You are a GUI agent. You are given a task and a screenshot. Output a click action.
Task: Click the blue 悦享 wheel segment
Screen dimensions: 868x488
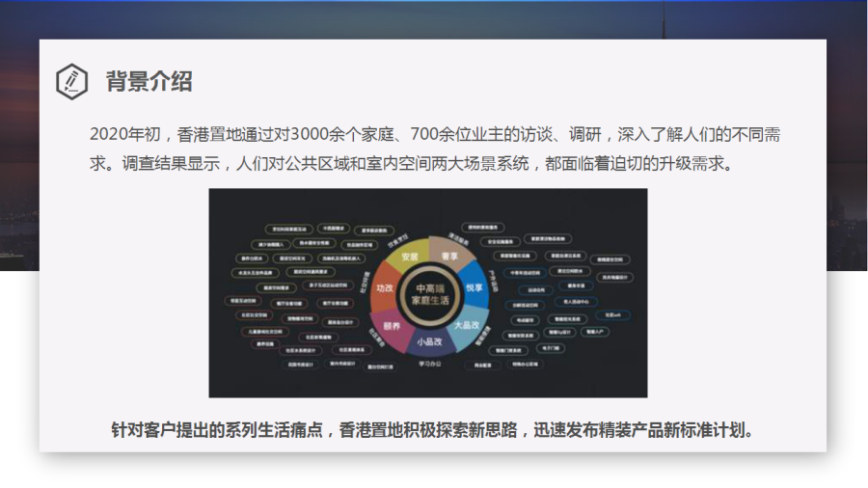[x=475, y=286]
